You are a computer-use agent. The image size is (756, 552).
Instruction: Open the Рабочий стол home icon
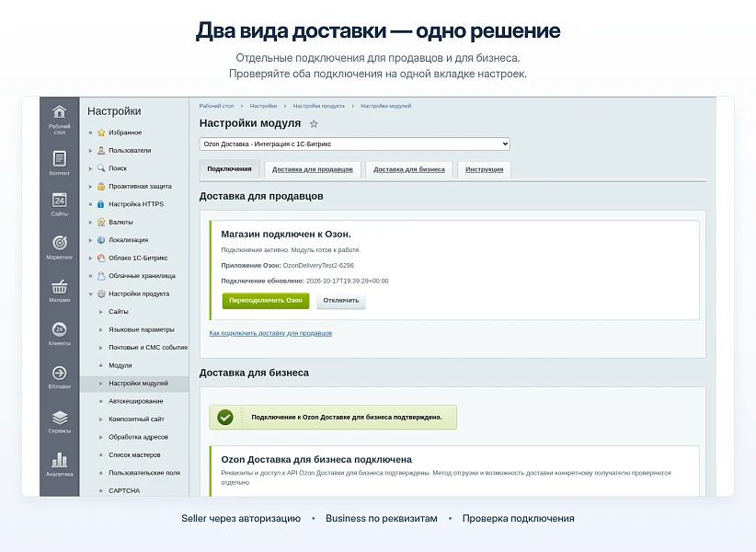pyautogui.click(x=59, y=112)
